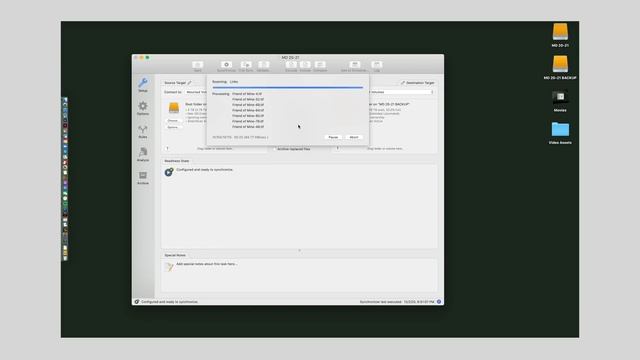Open the MD 20-21 drive on desktop

click(560, 35)
